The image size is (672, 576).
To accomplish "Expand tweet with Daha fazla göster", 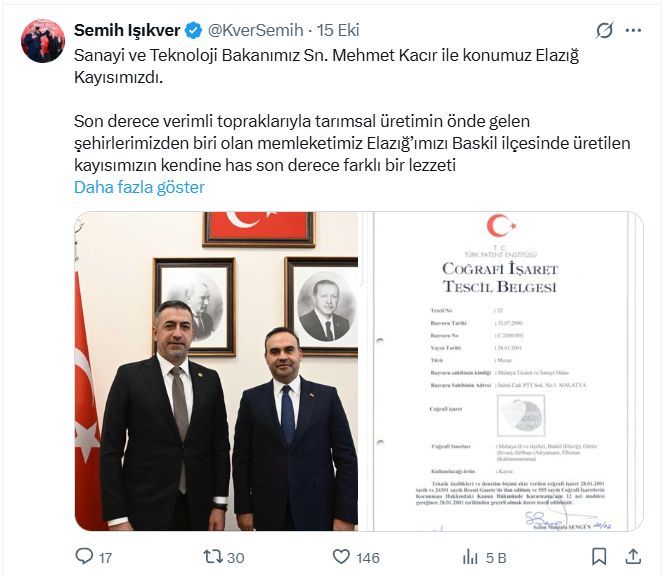I will click(139, 187).
